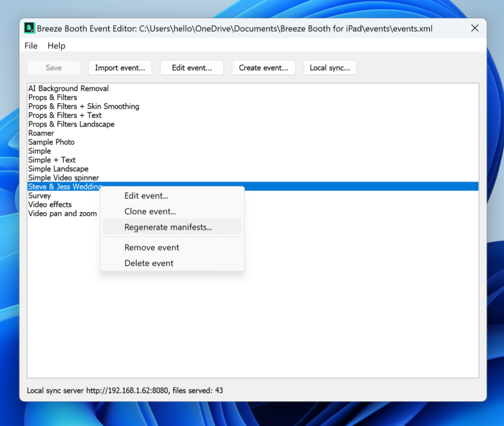Image resolution: width=504 pixels, height=426 pixels.
Task: Click the Edit event... toolbar button
Action: pos(192,68)
